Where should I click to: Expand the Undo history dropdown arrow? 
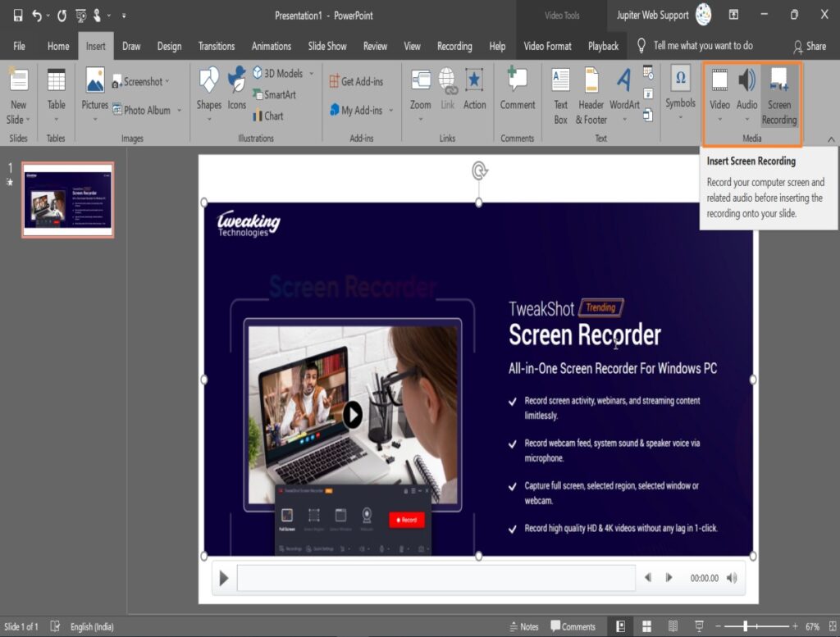[x=48, y=16]
